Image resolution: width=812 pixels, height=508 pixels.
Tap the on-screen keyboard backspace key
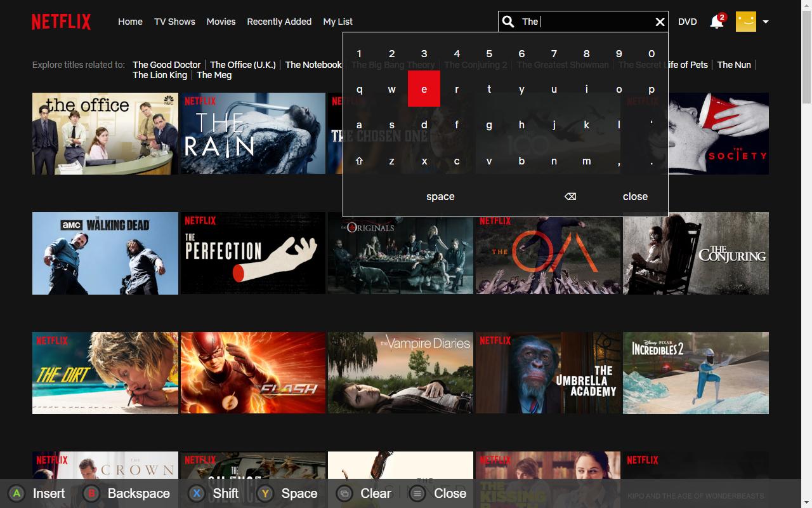[x=570, y=196]
